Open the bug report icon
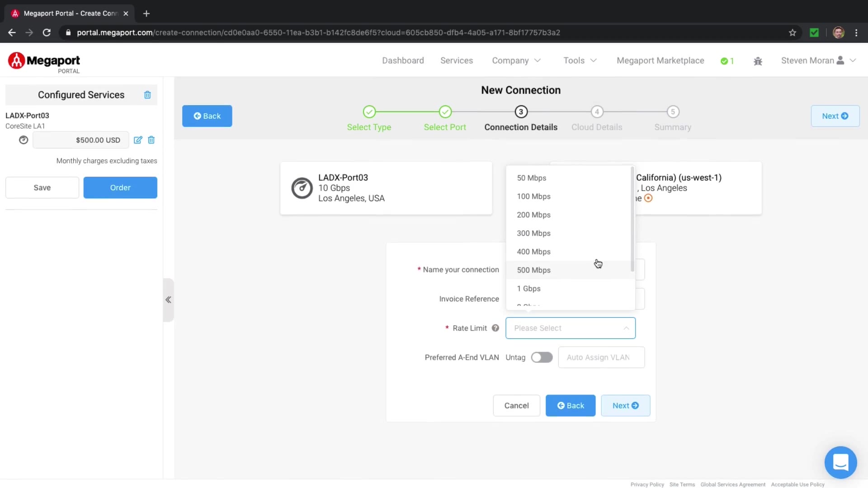868x488 pixels. click(x=758, y=61)
